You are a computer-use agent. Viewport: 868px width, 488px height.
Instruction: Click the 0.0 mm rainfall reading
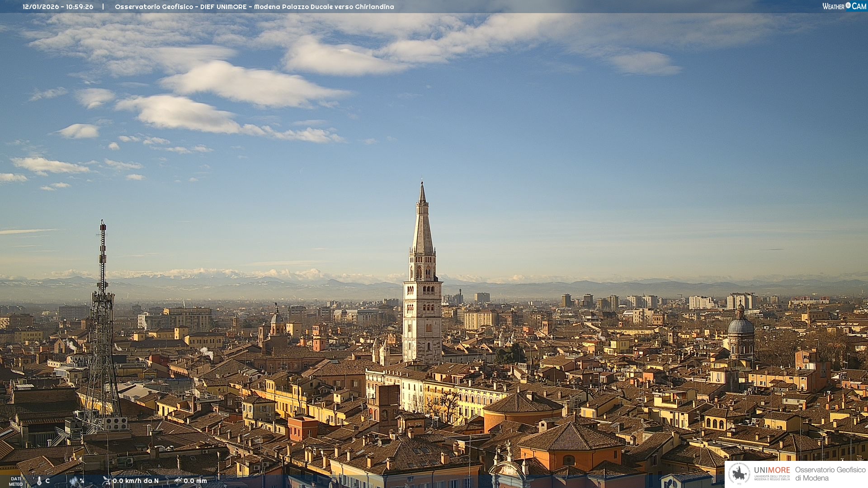[x=195, y=481]
